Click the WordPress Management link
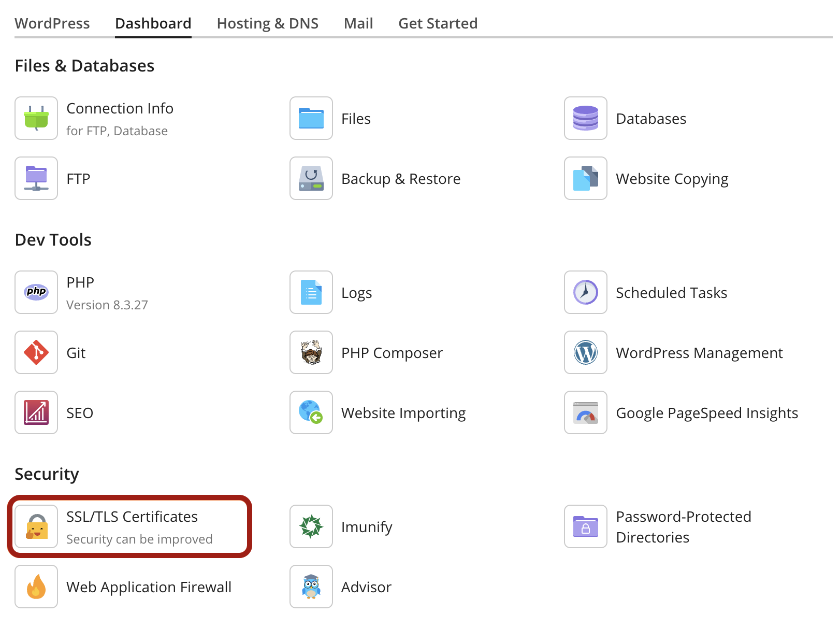 700,353
